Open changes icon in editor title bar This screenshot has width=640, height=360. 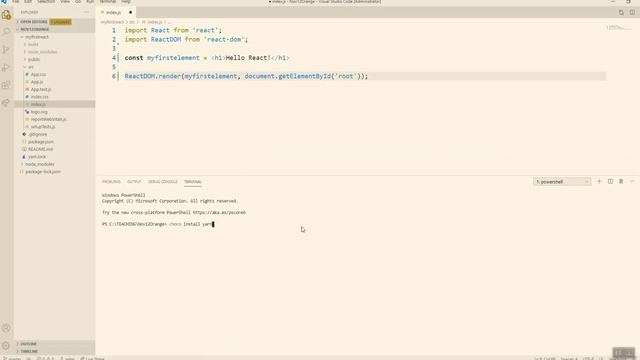[x=621, y=12]
